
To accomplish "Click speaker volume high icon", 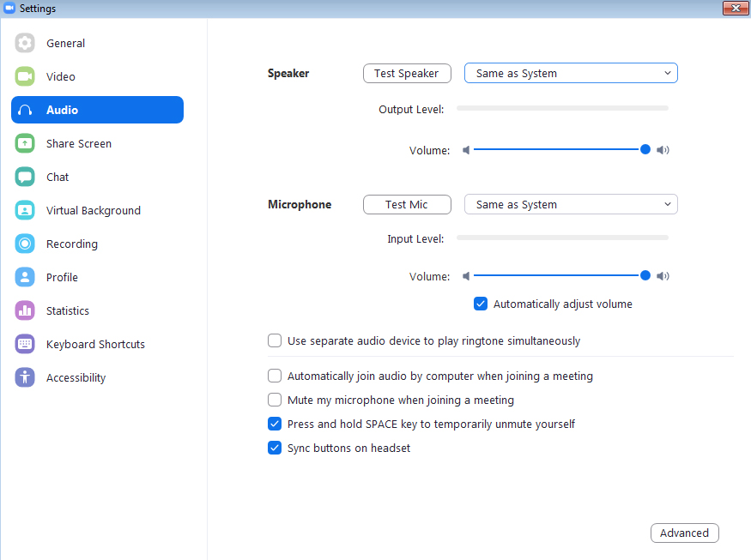I will coord(663,150).
